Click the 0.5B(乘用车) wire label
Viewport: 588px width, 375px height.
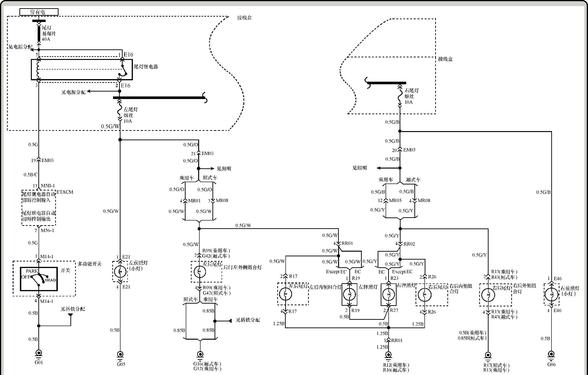tap(473, 333)
